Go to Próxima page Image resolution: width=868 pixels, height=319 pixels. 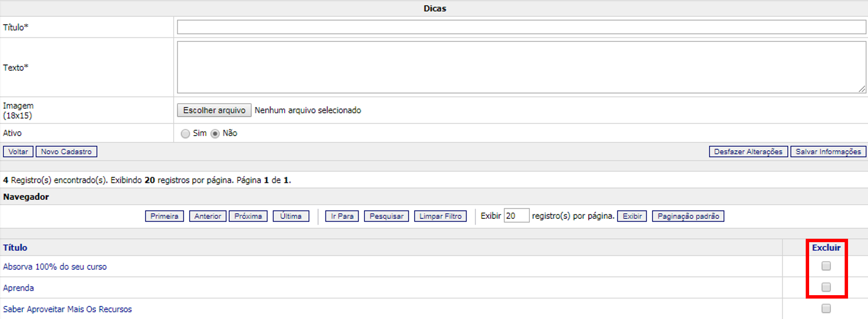[x=248, y=216]
